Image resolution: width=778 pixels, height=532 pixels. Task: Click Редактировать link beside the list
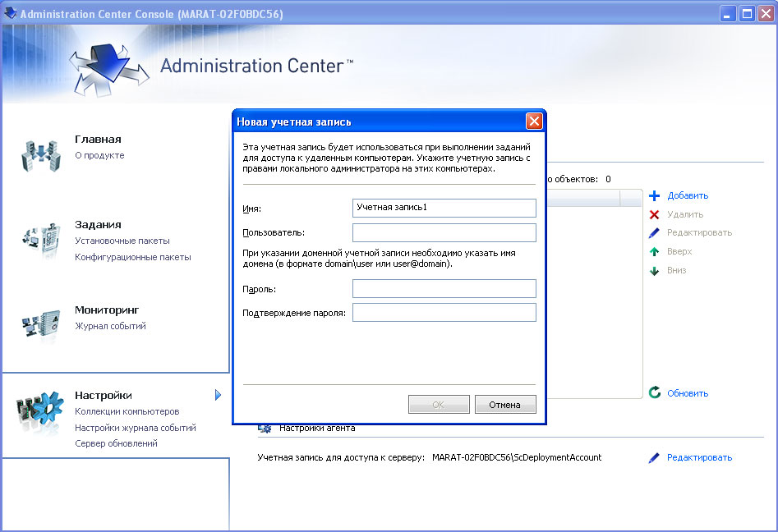point(700,232)
